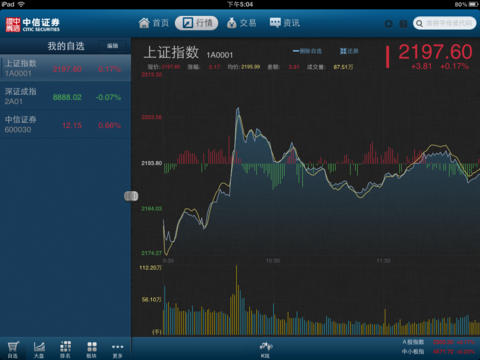
Task: Click the 我的自选 panel header
Action: tap(66, 46)
